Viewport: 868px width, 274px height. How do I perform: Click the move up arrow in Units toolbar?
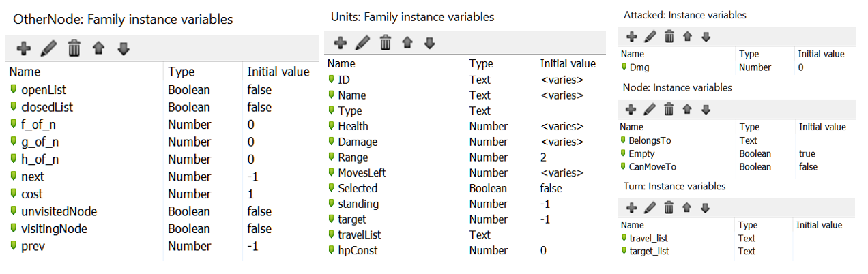pyautogui.click(x=409, y=42)
